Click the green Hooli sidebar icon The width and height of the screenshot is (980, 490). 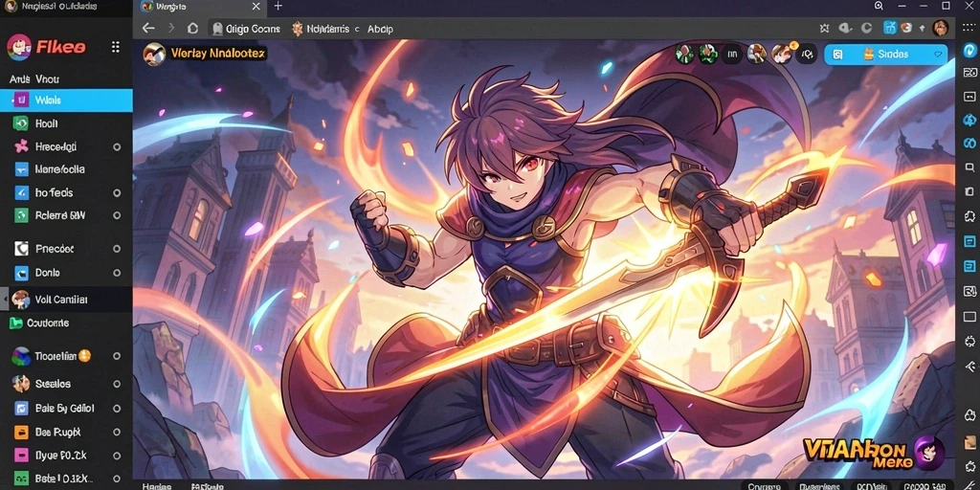click(x=21, y=123)
